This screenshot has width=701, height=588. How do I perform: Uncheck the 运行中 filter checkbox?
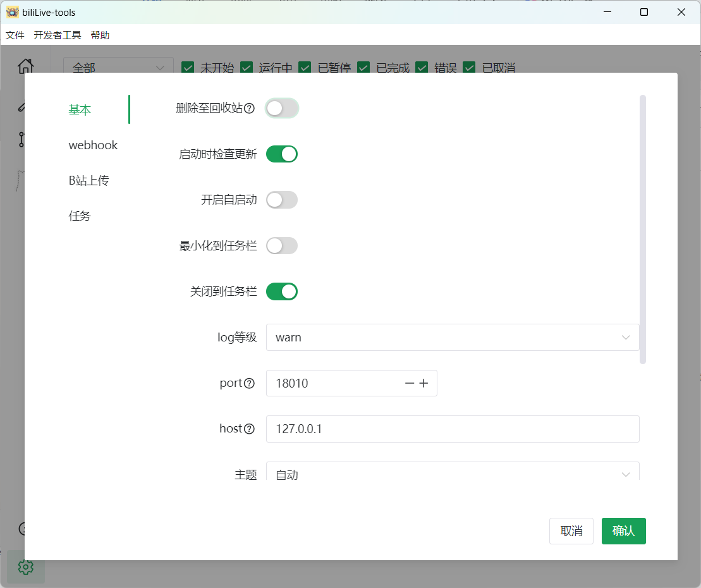pos(247,68)
